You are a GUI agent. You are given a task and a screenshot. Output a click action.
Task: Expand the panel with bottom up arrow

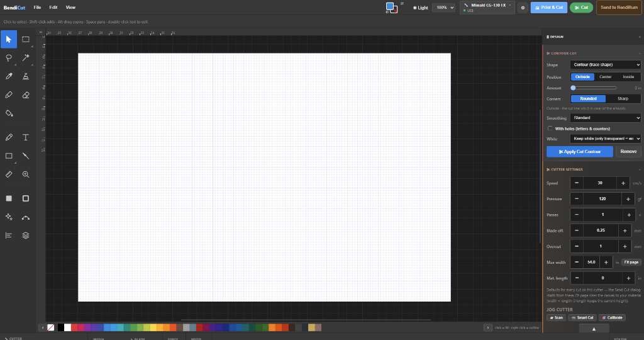tap(594, 329)
